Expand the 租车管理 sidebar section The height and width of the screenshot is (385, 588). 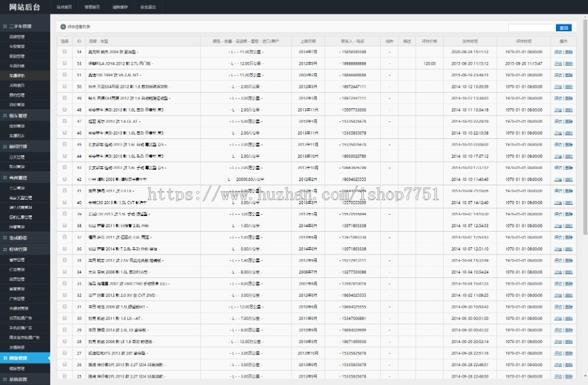[x=25, y=115]
